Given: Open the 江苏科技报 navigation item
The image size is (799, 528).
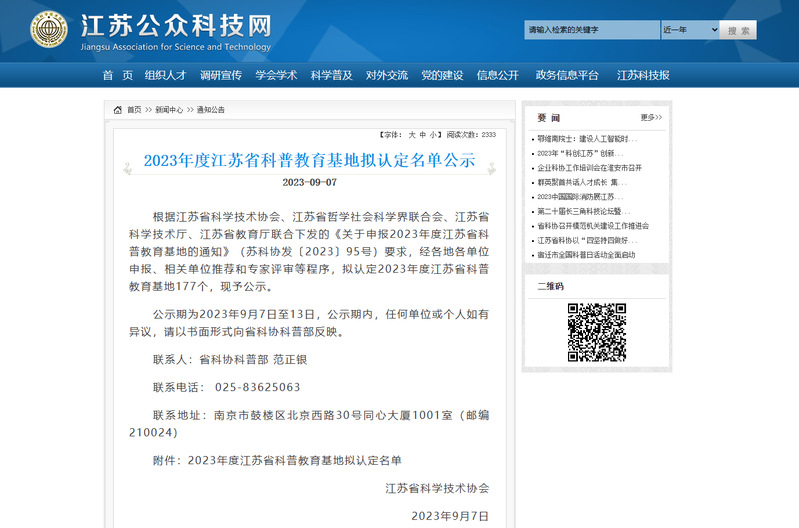Looking at the screenshot, I should coord(643,75).
